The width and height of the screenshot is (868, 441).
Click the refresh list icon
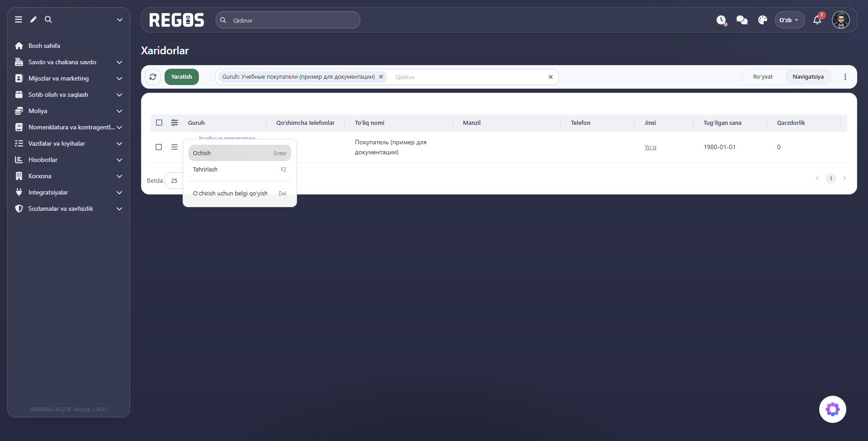[x=153, y=77]
